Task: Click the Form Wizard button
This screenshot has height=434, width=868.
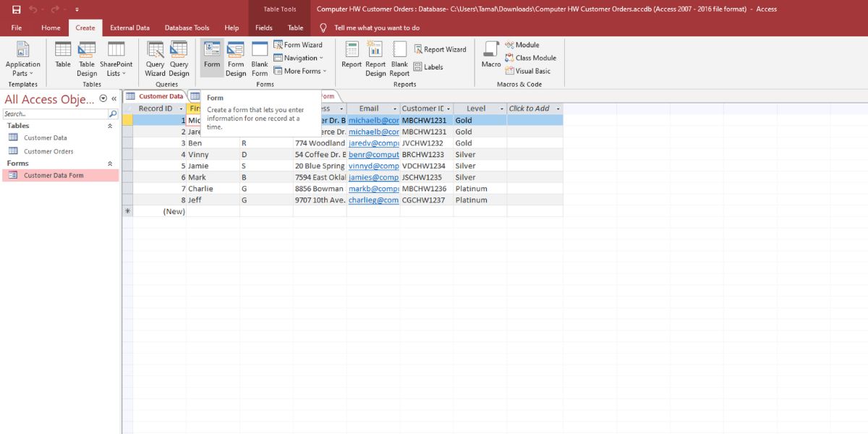Action: click(298, 45)
